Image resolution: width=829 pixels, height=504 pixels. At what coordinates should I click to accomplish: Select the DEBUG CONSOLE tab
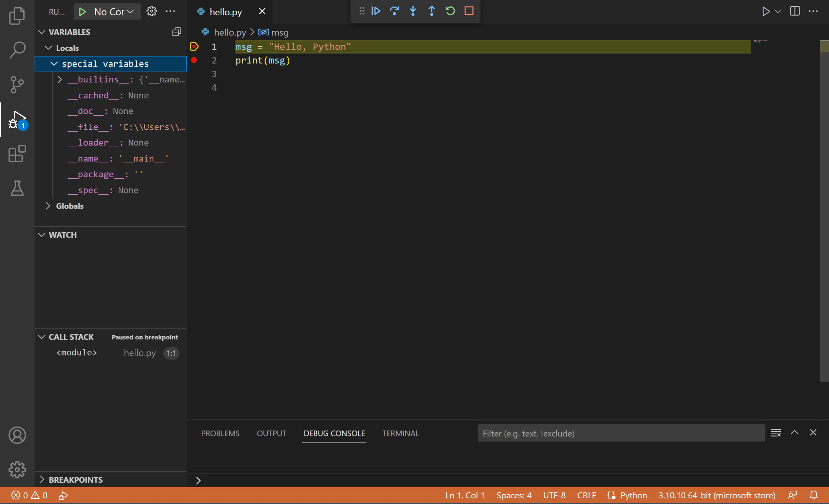pyautogui.click(x=334, y=433)
